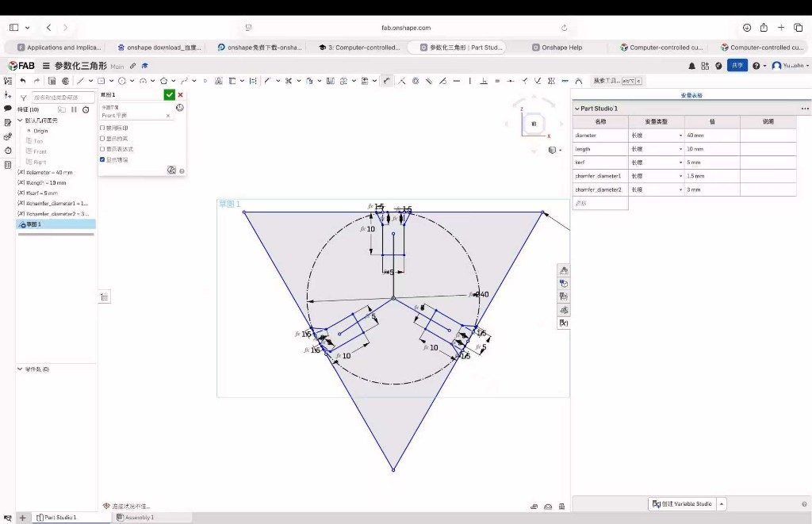Click the new variable name field
Viewport: 812px width, 524px height.
coord(600,204)
